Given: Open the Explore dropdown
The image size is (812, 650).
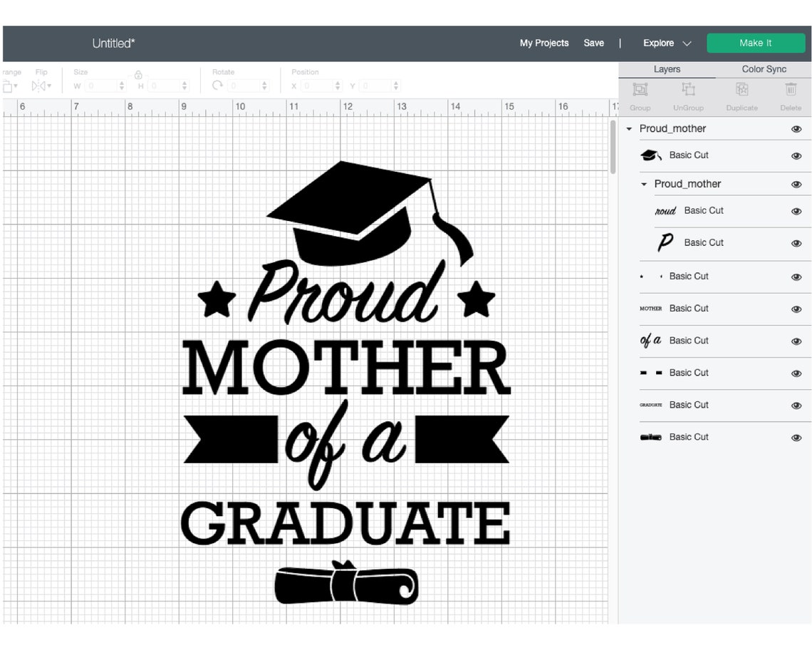Looking at the screenshot, I should (x=665, y=43).
